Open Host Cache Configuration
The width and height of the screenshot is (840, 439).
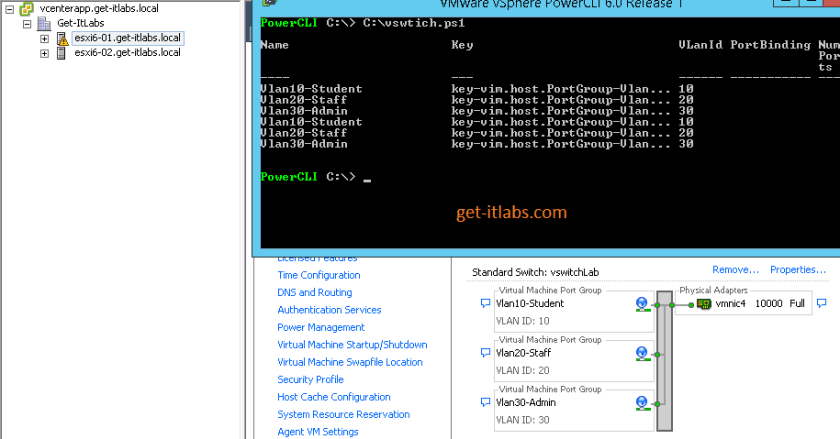click(334, 397)
